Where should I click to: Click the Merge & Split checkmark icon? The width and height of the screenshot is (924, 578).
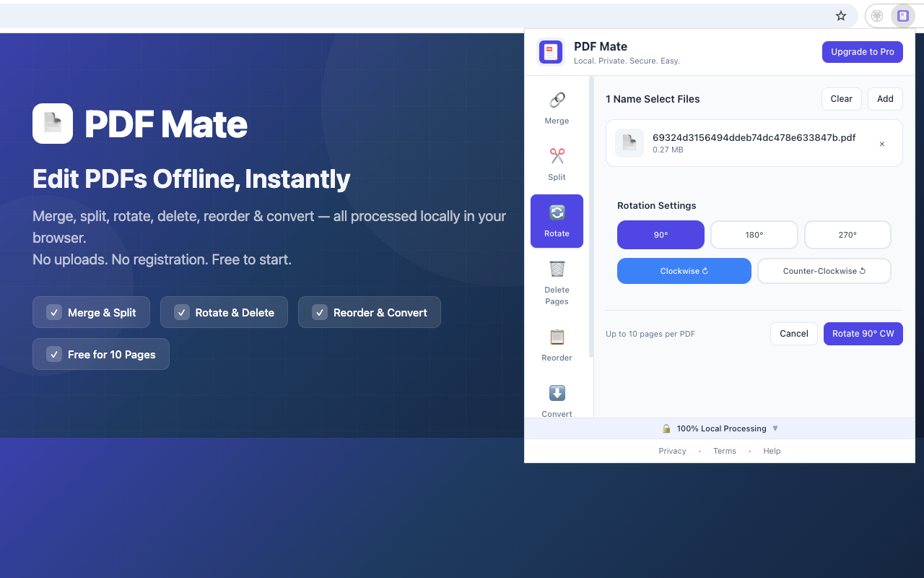pyautogui.click(x=54, y=312)
